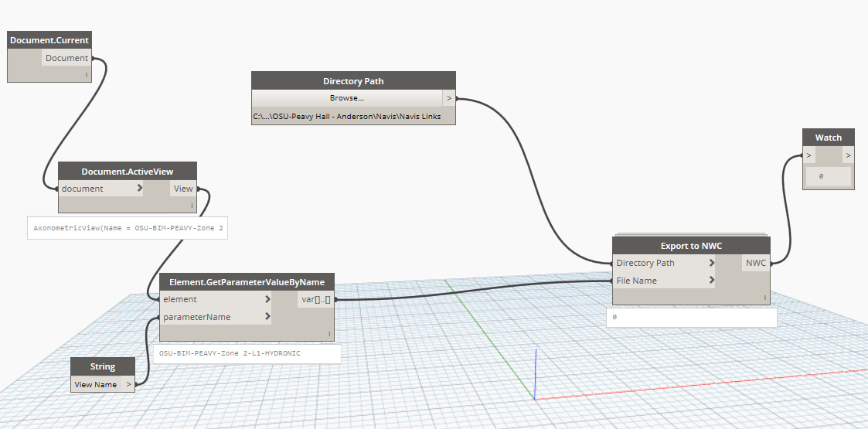Select the String node header
The image size is (868, 429).
click(103, 366)
